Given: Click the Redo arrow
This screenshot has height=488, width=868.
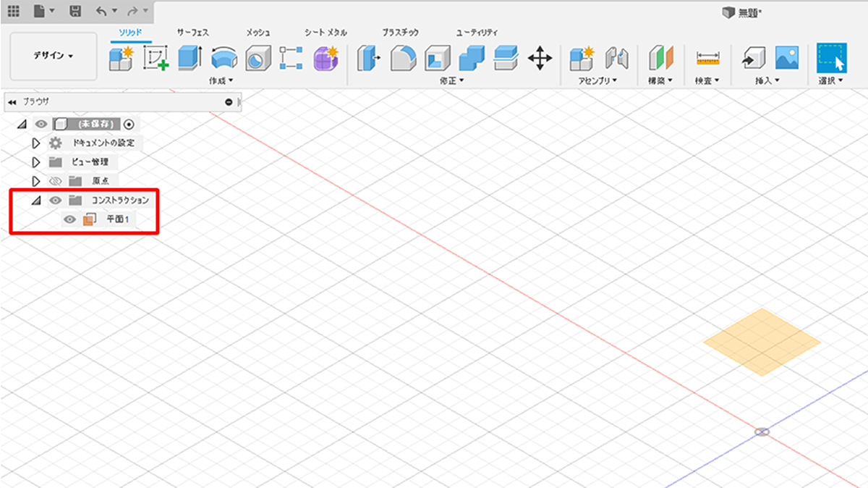Looking at the screenshot, I should (x=133, y=11).
